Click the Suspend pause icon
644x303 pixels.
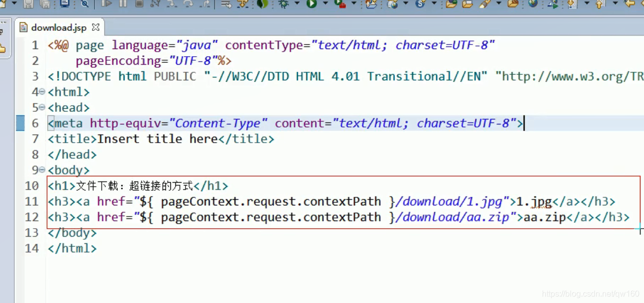point(122,4)
